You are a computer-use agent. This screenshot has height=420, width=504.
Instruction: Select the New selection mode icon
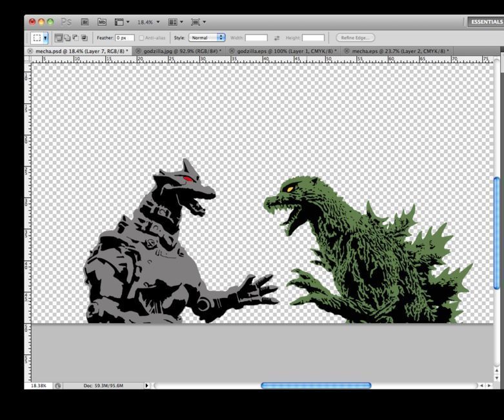tap(59, 38)
